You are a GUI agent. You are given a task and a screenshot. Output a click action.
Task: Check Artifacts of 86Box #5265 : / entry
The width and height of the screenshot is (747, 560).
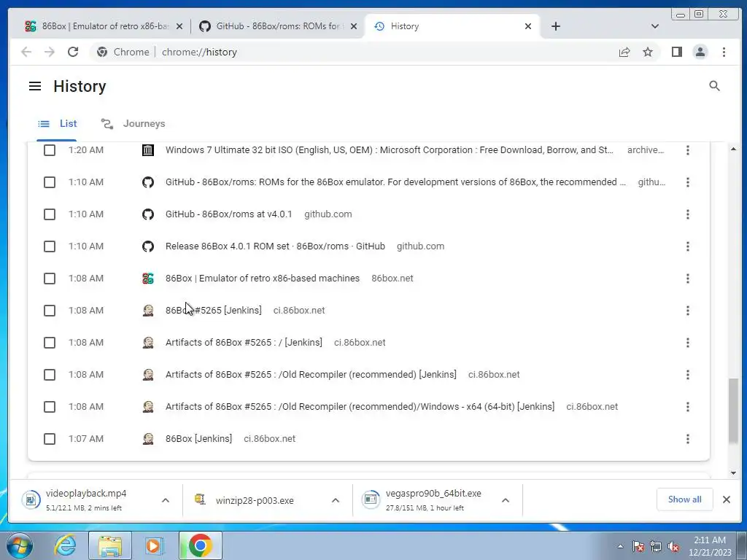click(x=50, y=343)
